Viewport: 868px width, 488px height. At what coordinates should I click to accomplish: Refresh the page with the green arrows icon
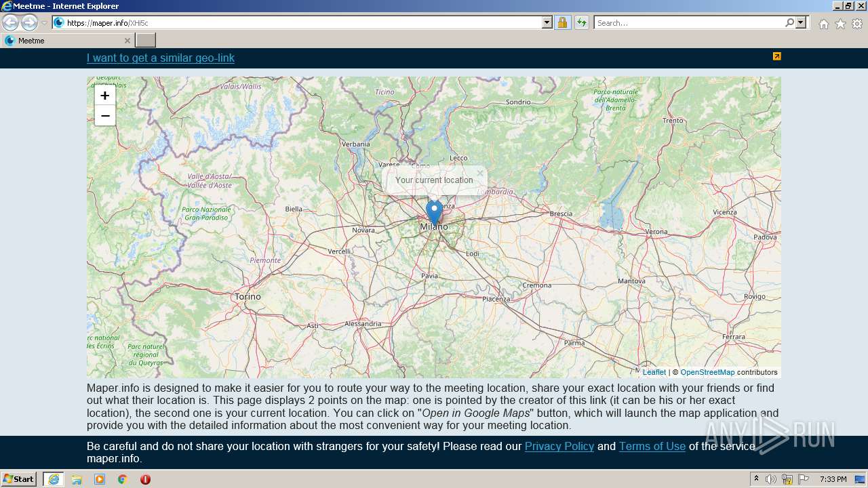pyautogui.click(x=581, y=23)
